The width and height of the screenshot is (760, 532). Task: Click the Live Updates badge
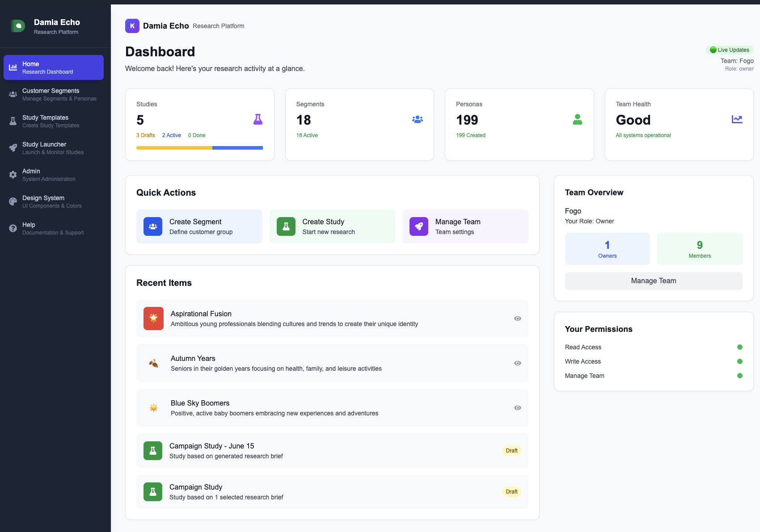point(730,50)
